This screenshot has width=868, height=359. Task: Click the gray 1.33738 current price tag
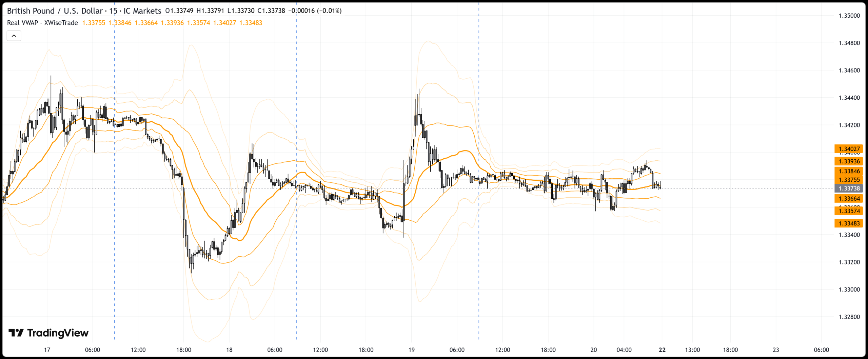coord(849,188)
